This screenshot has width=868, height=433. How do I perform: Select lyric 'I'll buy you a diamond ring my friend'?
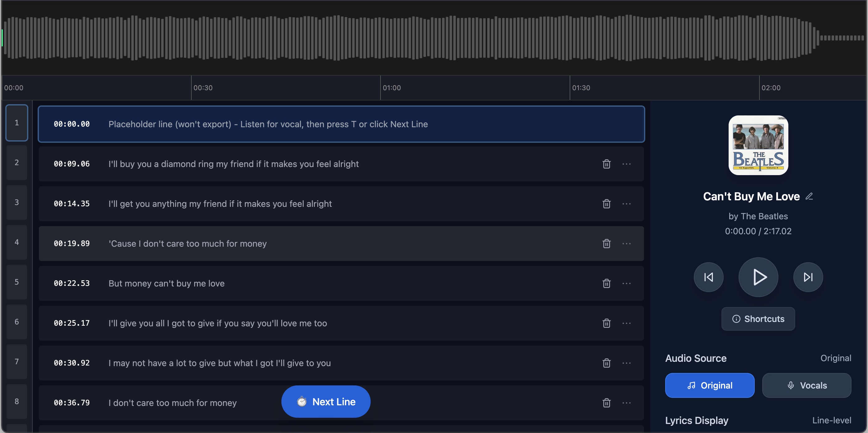[x=233, y=164]
